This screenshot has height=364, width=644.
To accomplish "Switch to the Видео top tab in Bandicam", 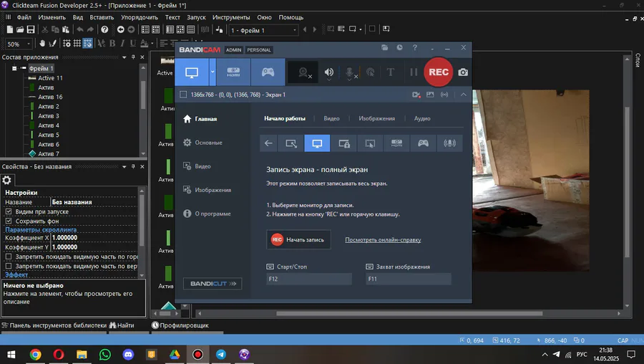I will click(x=331, y=118).
